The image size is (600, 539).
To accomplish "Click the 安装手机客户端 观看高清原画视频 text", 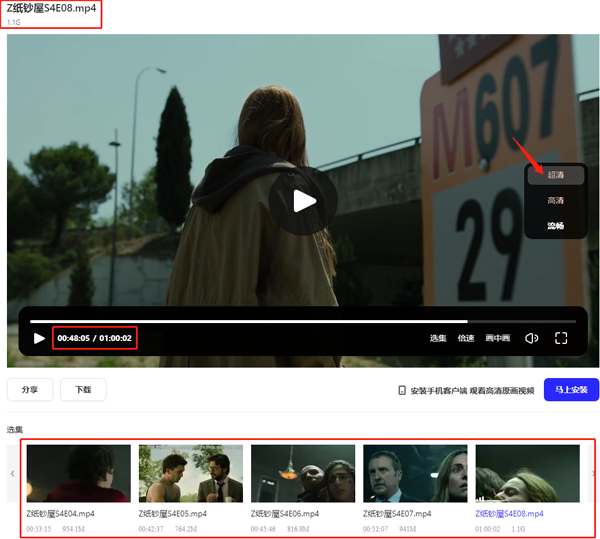I will (472, 391).
